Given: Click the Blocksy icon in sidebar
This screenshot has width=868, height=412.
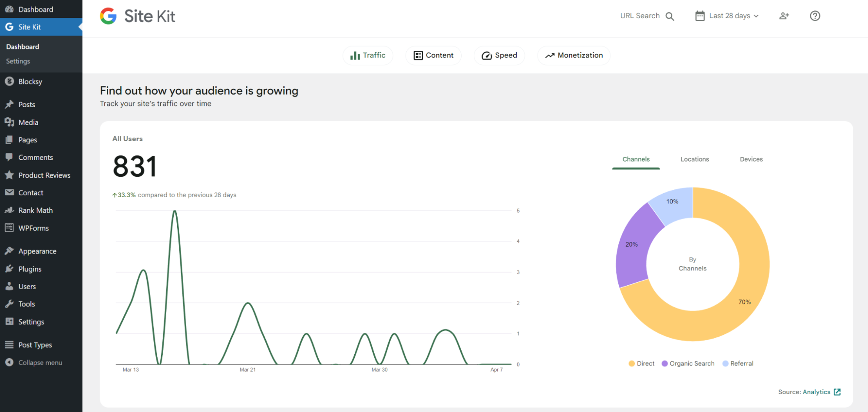Looking at the screenshot, I should (x=9, y=81).
